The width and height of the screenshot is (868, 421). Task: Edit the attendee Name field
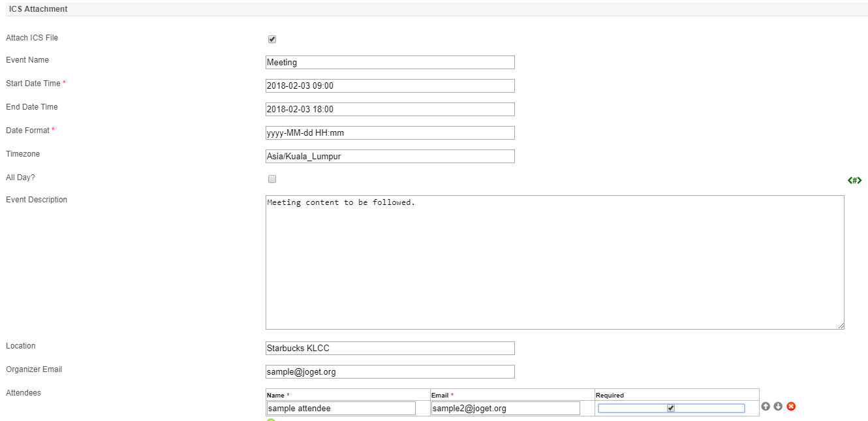(341, 409)
